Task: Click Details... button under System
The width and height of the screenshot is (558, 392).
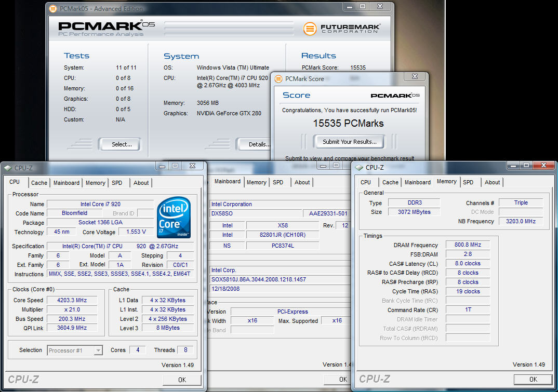Action: (x=254, y=144)
